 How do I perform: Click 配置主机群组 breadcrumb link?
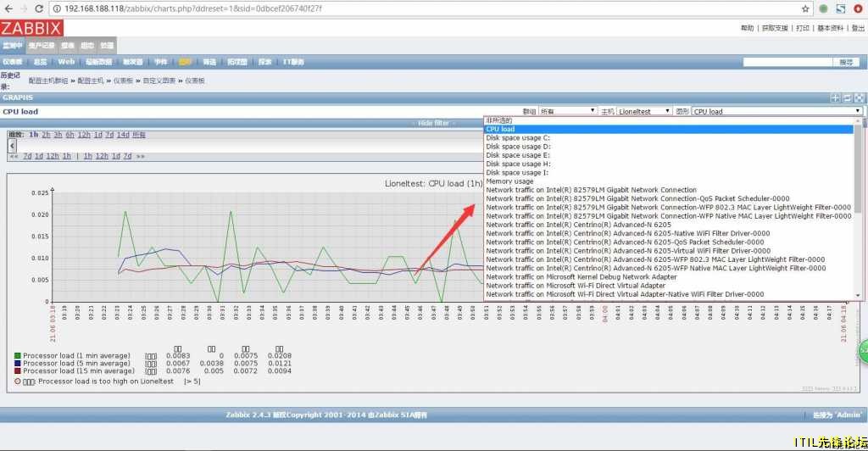click(48, 81)
